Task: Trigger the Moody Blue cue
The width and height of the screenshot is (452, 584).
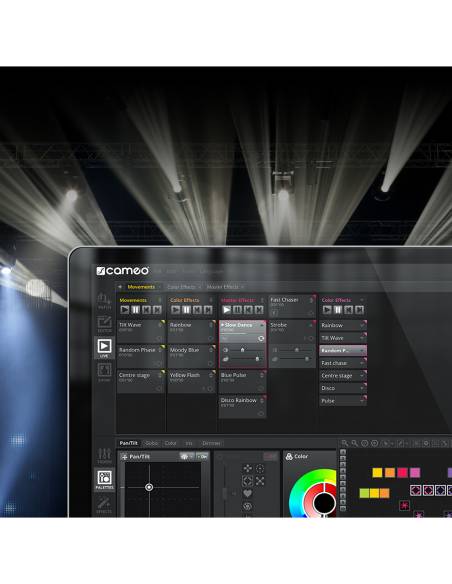Action: point(192,356)
